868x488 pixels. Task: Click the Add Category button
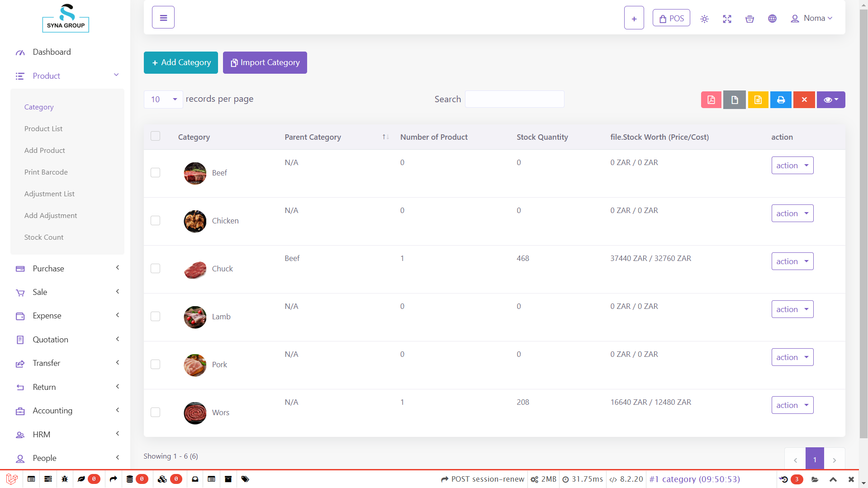pyautogui.click(x=180, y=62)
